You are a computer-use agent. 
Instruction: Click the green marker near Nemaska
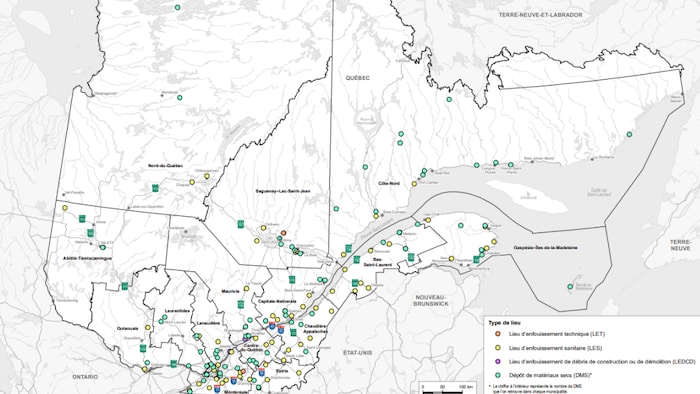[x=179, y=97]
